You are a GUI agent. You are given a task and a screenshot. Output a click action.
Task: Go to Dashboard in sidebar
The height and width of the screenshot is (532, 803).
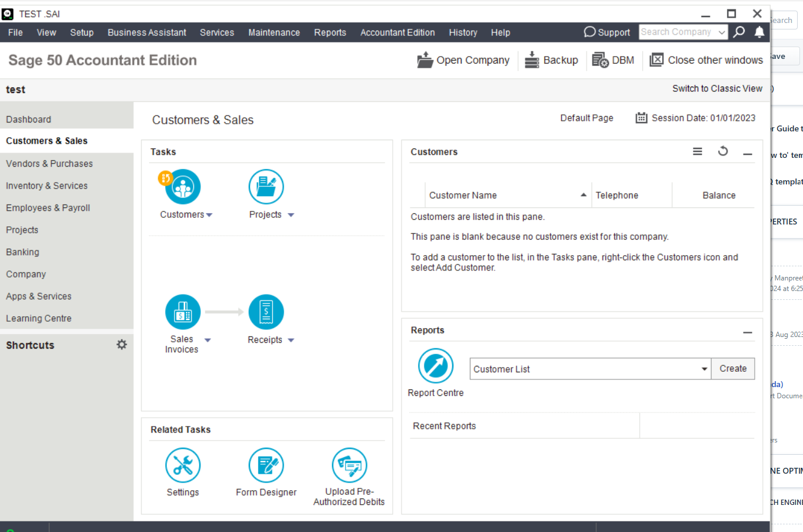coord(67,119)
